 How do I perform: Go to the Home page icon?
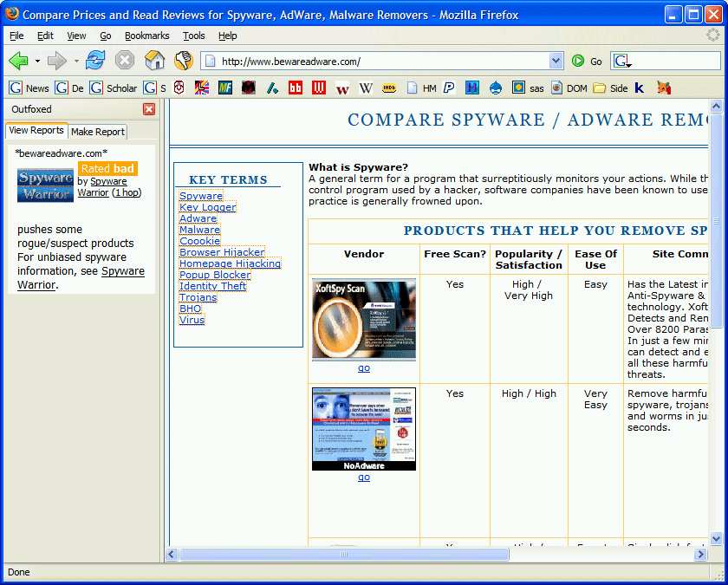[x=154, y=61]
